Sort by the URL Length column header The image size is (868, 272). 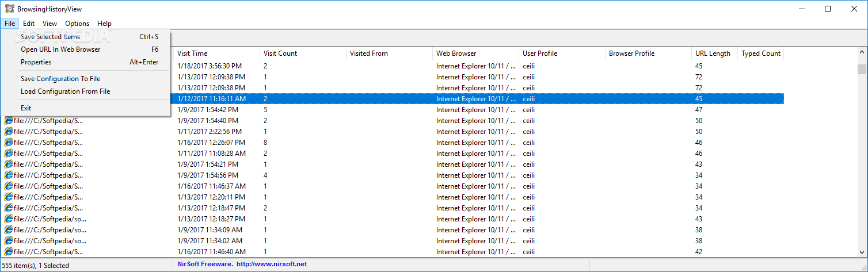pos(714,53)
